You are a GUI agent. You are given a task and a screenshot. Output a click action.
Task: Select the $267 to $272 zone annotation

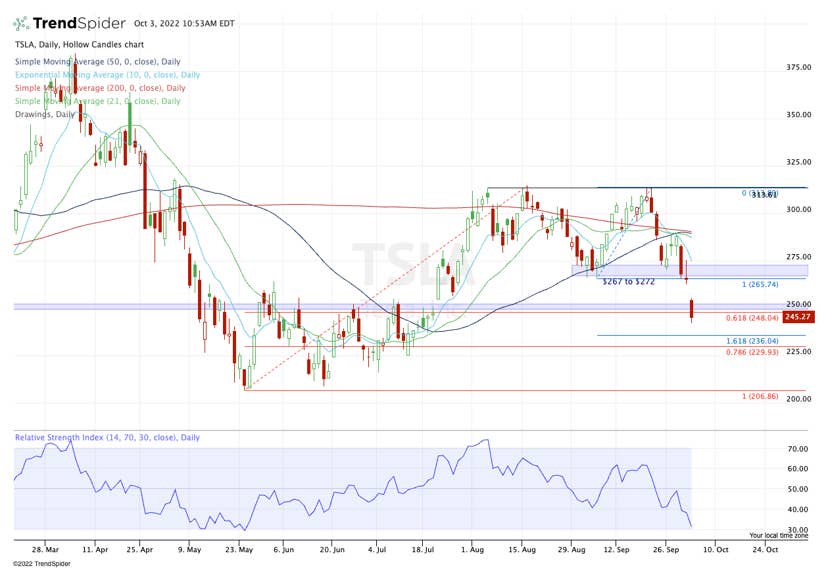tap(628, 281)
